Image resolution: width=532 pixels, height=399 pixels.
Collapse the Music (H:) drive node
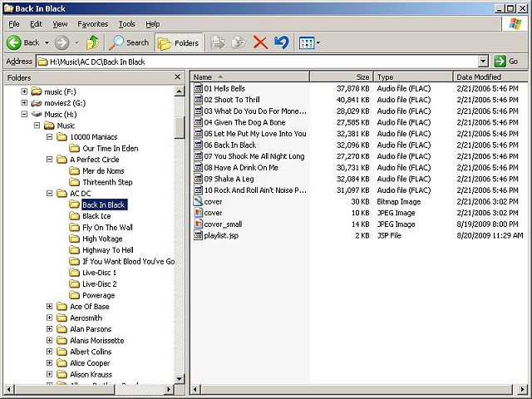24,114
